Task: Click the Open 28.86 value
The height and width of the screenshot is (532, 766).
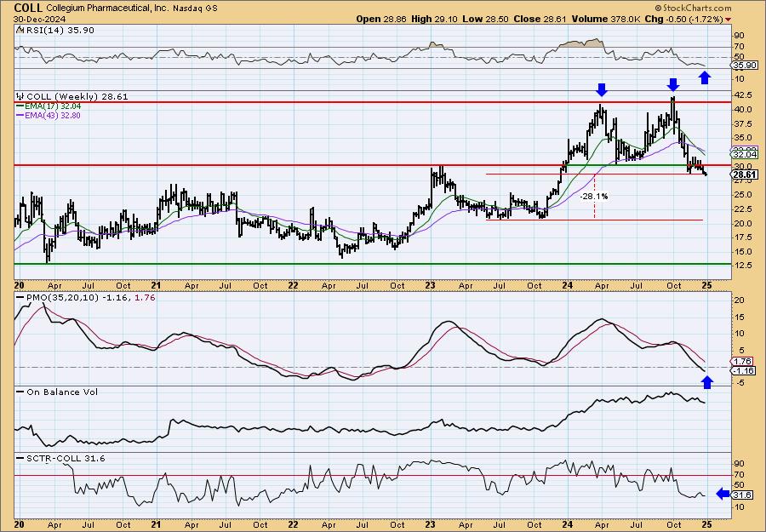Action: pos(381,19)
